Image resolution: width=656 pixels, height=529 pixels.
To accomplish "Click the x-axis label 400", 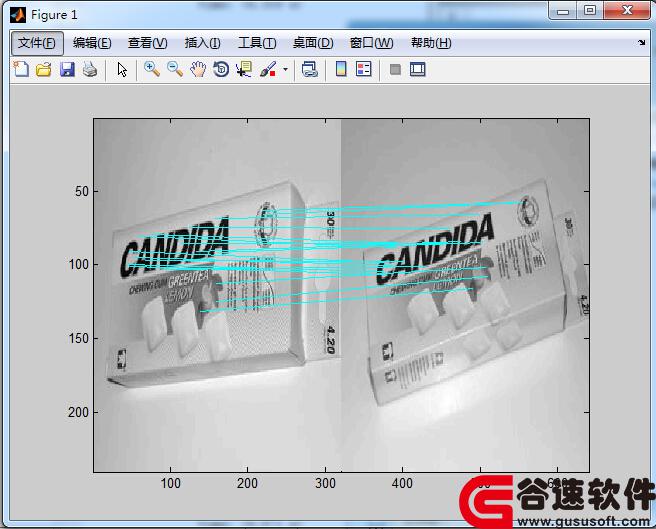I will pyautogui.click(x=402, y=483).
